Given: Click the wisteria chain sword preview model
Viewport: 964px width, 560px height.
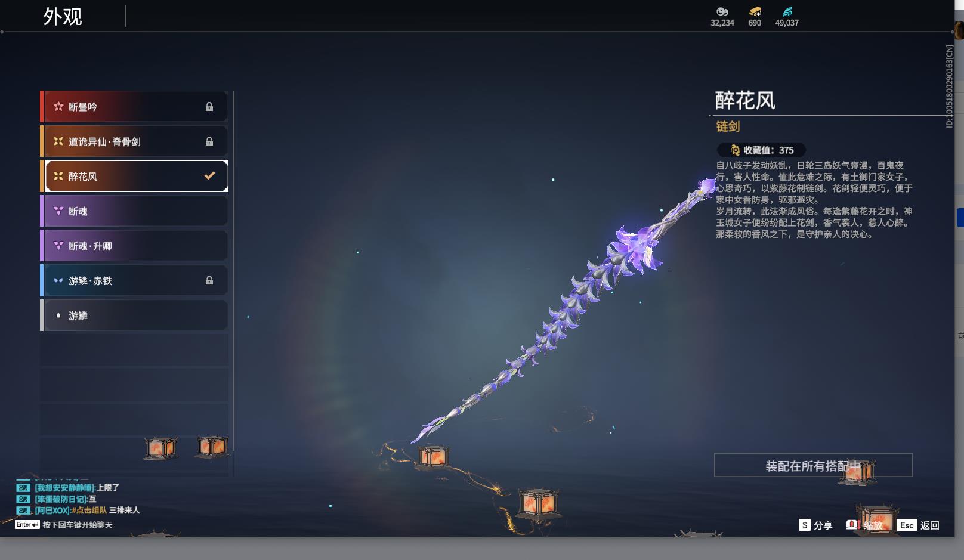Looking at the screenshot, I should coord(563,310).
